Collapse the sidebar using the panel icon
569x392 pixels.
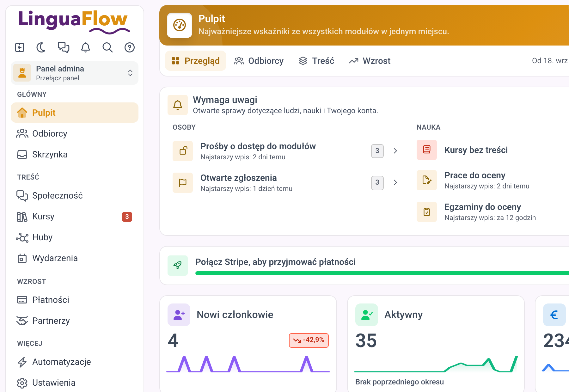pyautogui.click(x=20, y=47)
